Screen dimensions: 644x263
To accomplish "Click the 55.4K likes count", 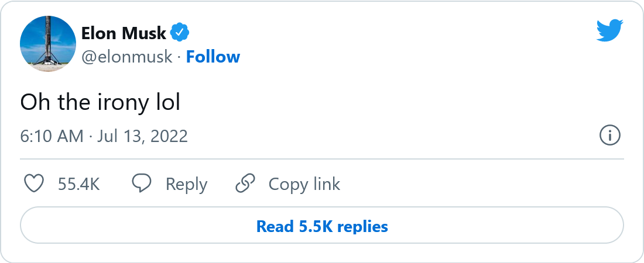I will pos(78,184).
